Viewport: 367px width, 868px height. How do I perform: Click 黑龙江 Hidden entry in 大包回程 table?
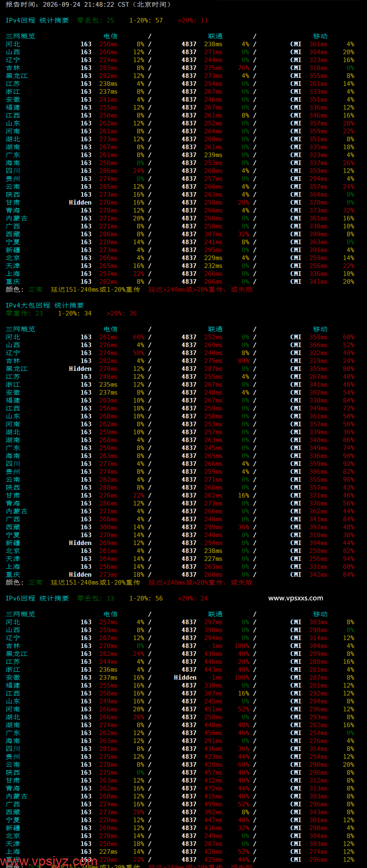80,369
